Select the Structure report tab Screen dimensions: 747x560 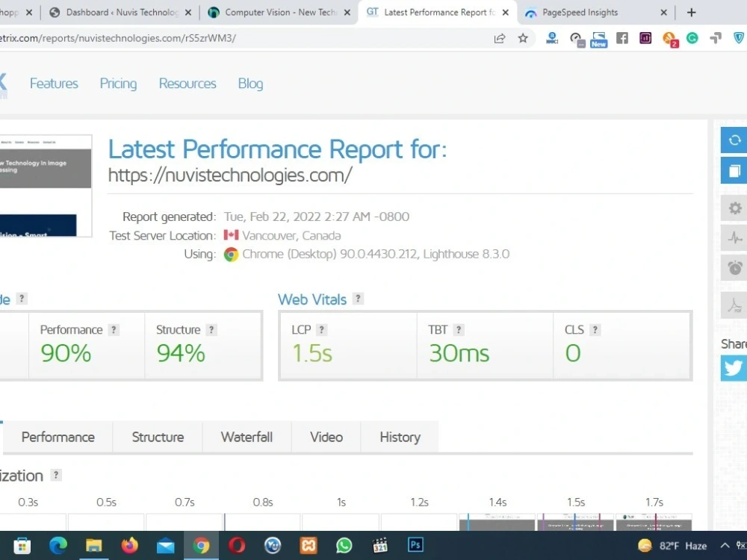[x=158, y=437]
